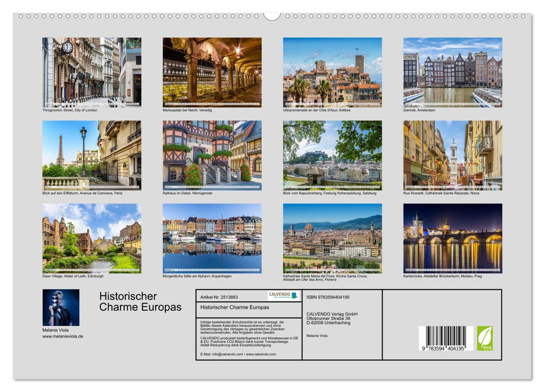Click the boxed 'Historischer Charme Europas' product title

point(235,307)
